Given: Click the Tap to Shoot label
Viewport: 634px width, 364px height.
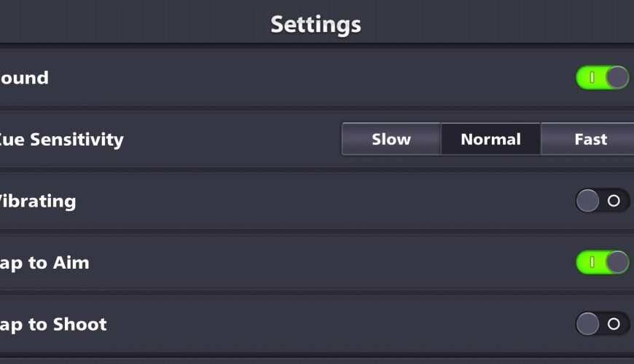Looking at the screenshot, I should pos(53,324).
